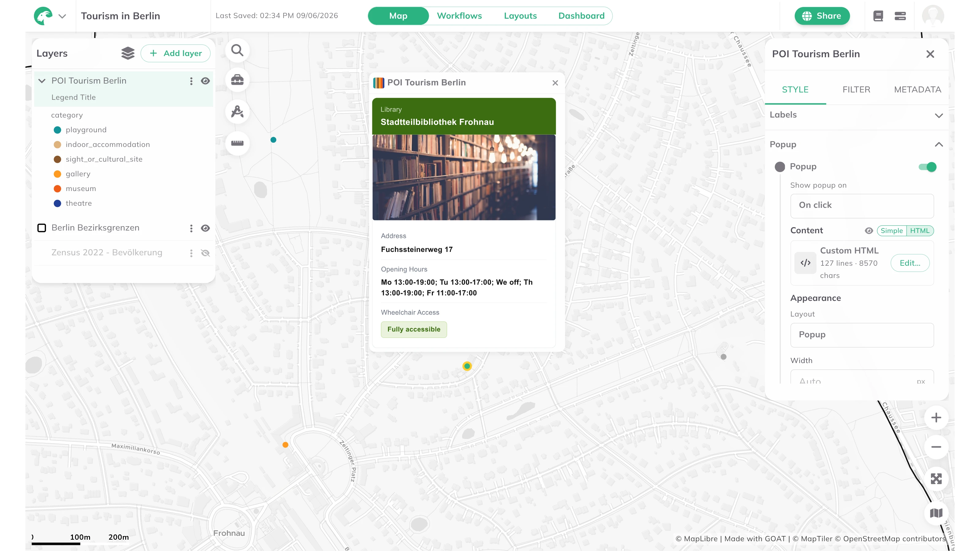
Task: Click the gallery orange color swatch
Action: 58,174
